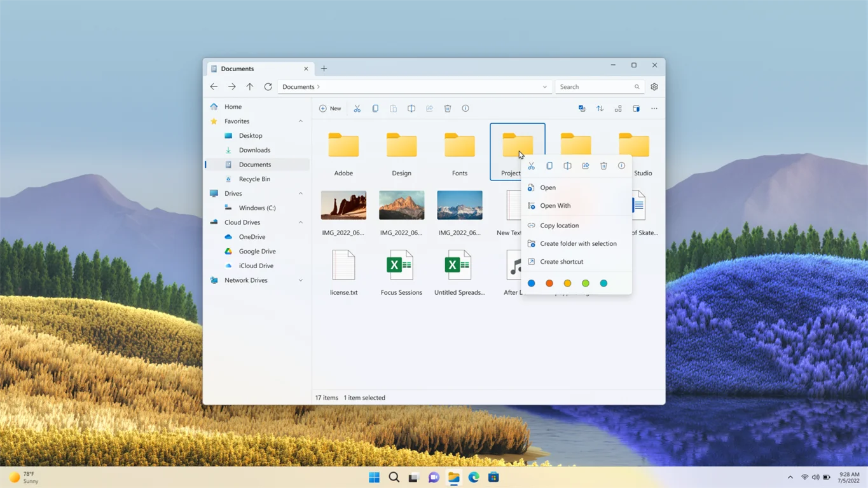Click Copy location in the context menu
The width and height of the screenshot is (868, 488).
point(559,226)
